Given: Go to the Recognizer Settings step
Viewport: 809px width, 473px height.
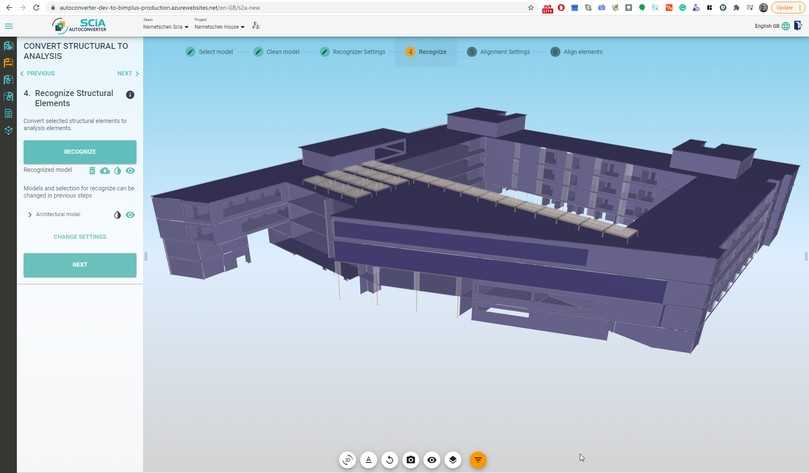Looking at the screenshot, I should [x=351, y=51].
